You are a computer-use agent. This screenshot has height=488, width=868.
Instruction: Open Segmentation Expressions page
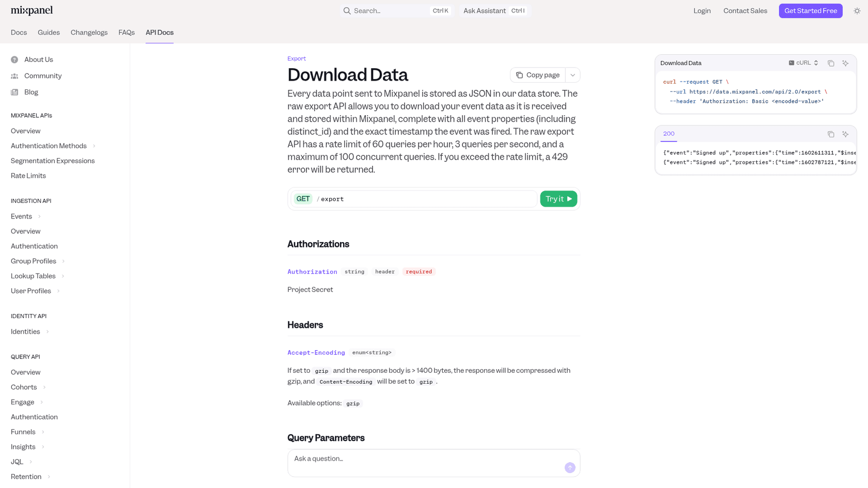pos(53,161)
